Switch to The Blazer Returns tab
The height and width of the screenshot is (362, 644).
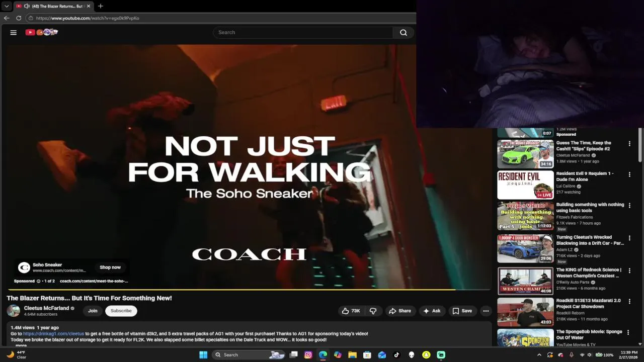53,6
